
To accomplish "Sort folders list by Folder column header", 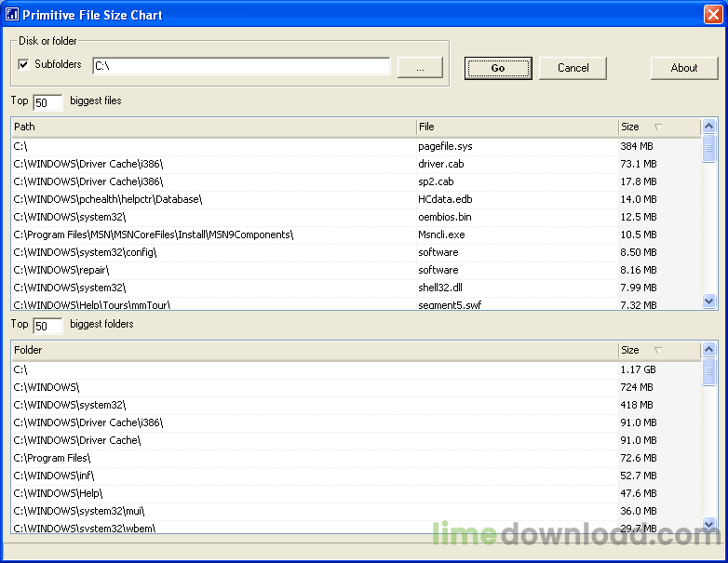I will pos(315,350).
